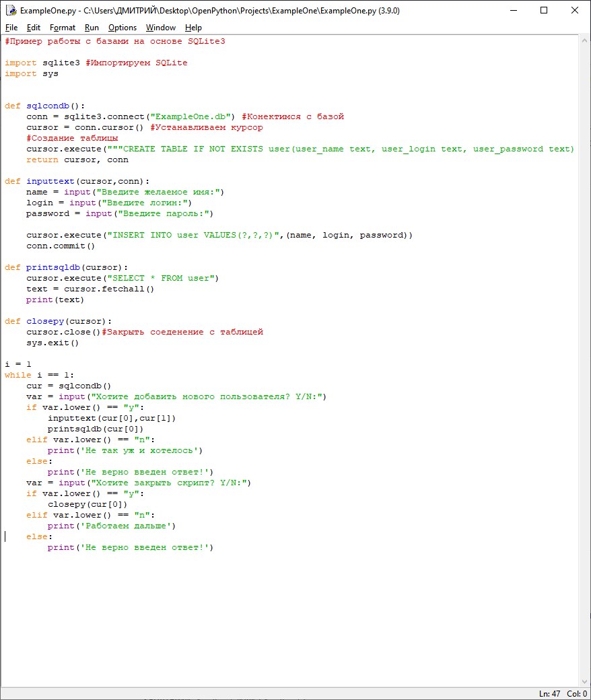The width and height of the screenshot is (591, 700).
Task: Open the File menu
Action: 11,28
